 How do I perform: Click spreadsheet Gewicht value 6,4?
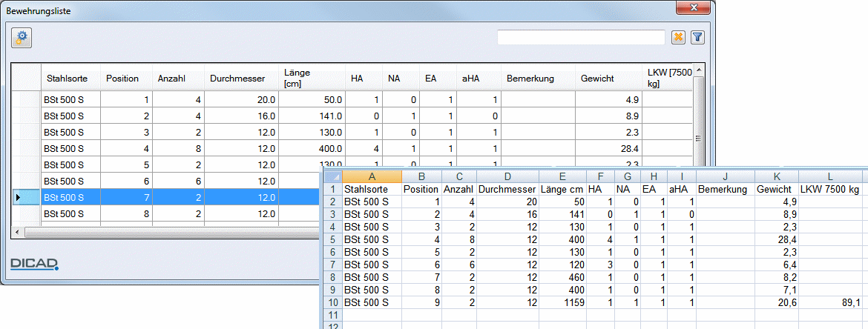777,265
